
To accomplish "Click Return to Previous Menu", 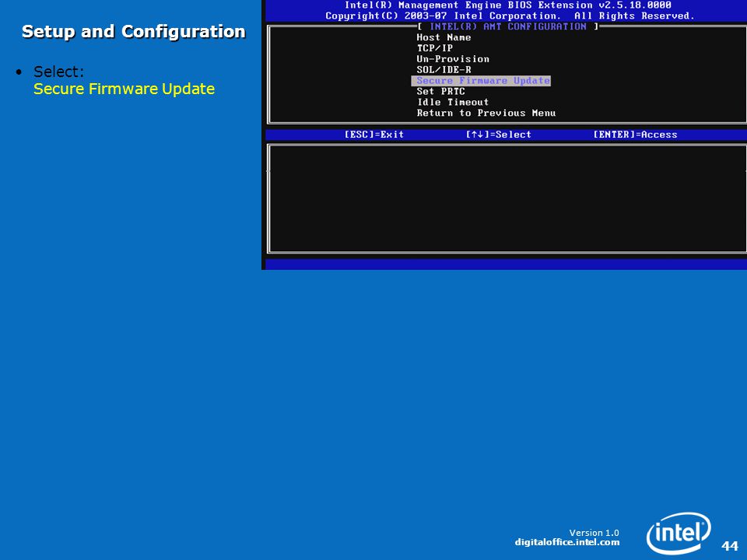I will pyautogui.click(x=486, y=113).
